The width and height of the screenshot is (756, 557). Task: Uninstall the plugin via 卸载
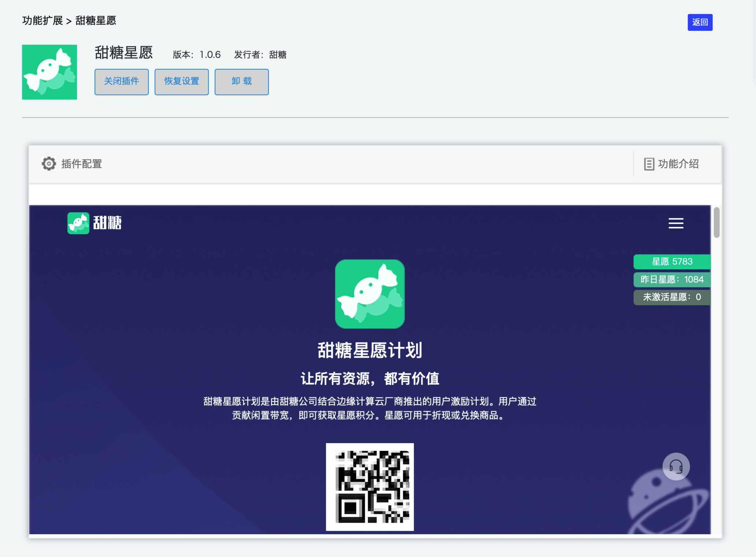[x=241, y=82]
